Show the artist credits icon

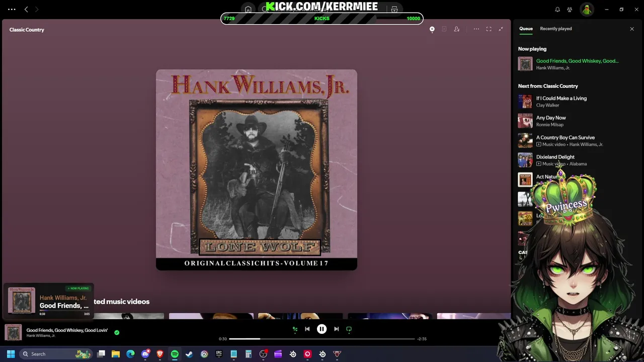click(457, 29)
